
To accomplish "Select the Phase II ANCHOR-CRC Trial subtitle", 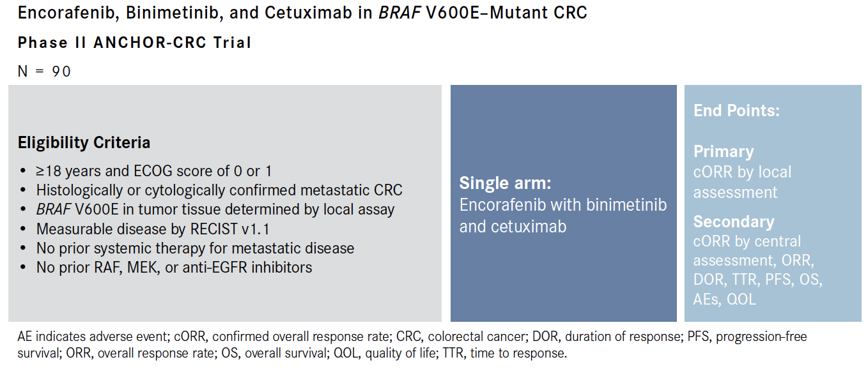I will pyautogui.click(x=135, y=43).
